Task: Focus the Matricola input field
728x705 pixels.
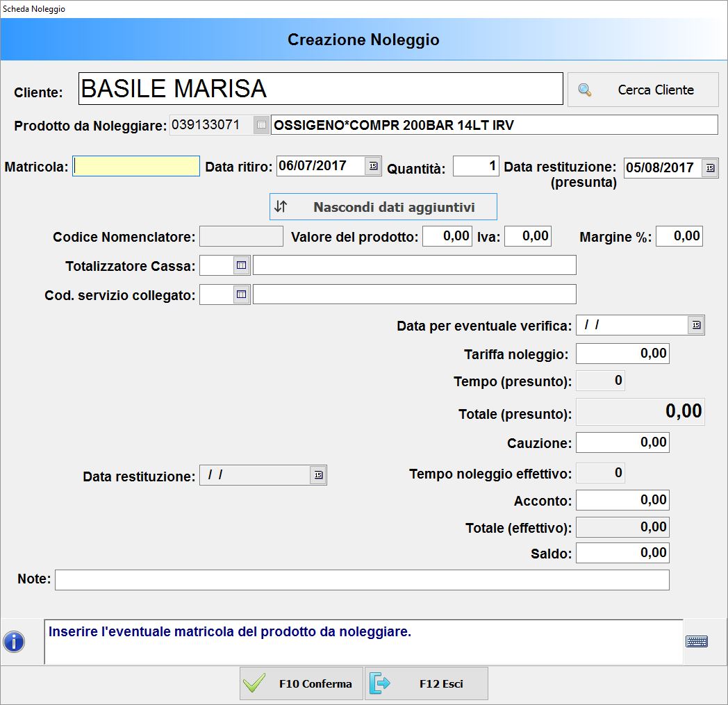Action: point(136,167)
